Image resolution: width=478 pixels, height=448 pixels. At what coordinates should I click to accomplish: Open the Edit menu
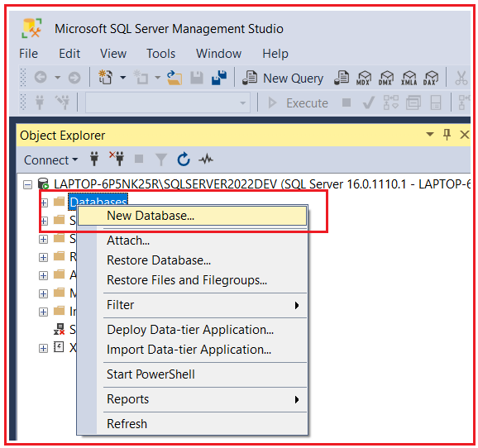click(x=69, y=54)
